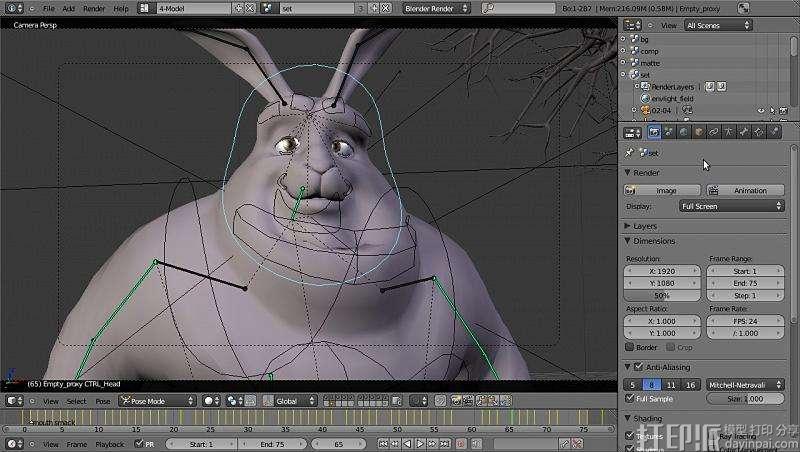
Task: Select the Bone Constraints tab icon
Action: point(759,133)
